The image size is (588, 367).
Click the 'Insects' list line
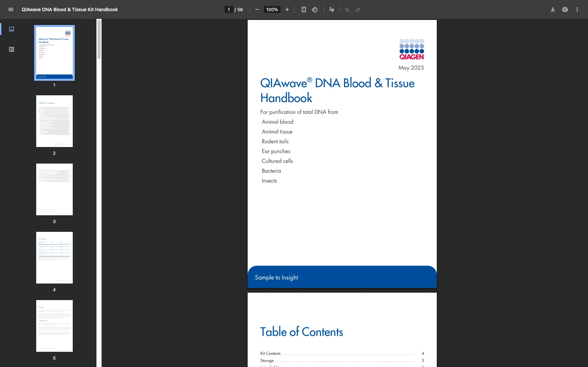pyautogui.click(x=269, y=180)
